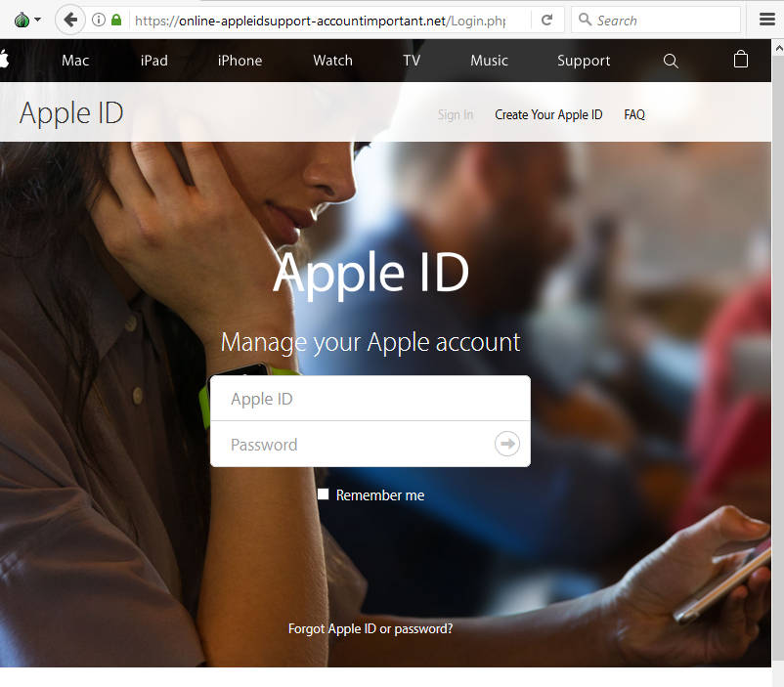The width and height of the screenshot is (784, 687).
Task: Open the TV menu item
Action: pos(412,61)
